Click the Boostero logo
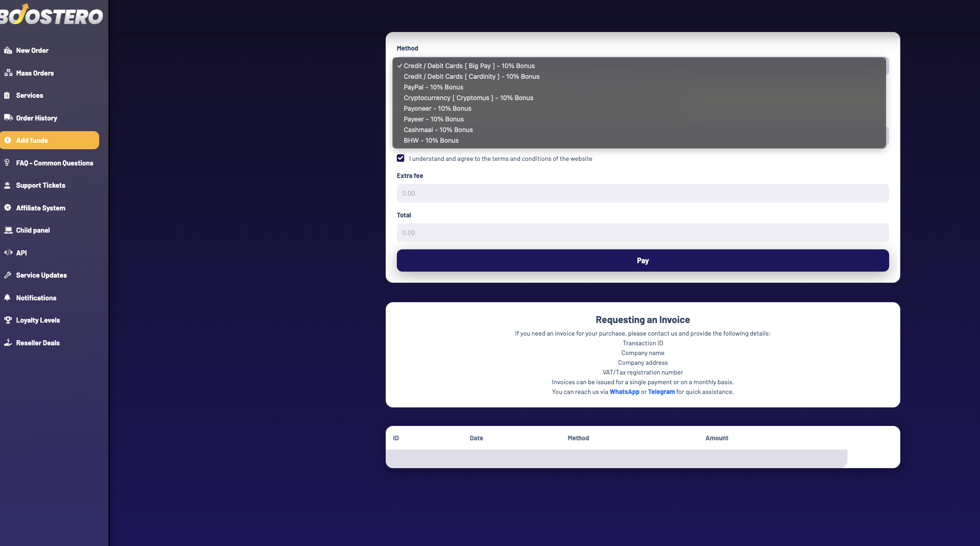Viewport: 980px width, 546px height. tap(51, 15)
